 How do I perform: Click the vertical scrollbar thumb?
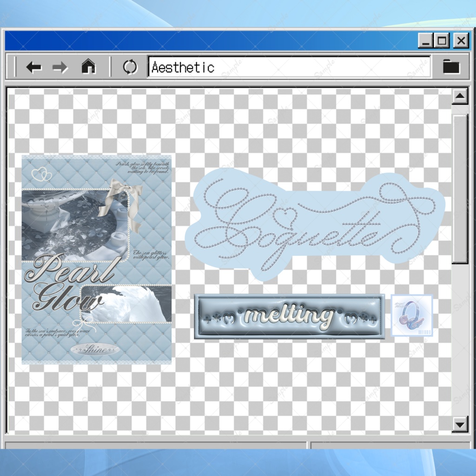(x=460, y=189)
